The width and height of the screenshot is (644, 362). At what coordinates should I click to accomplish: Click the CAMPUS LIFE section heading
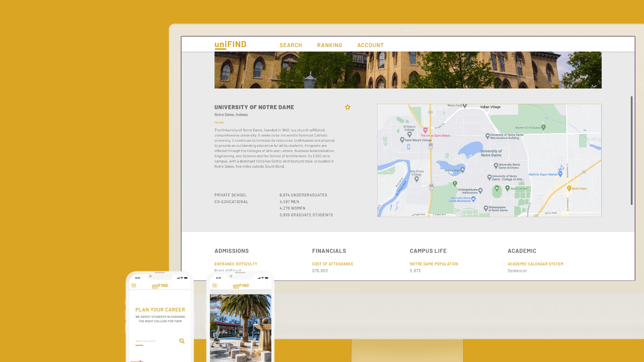point(428,251)
